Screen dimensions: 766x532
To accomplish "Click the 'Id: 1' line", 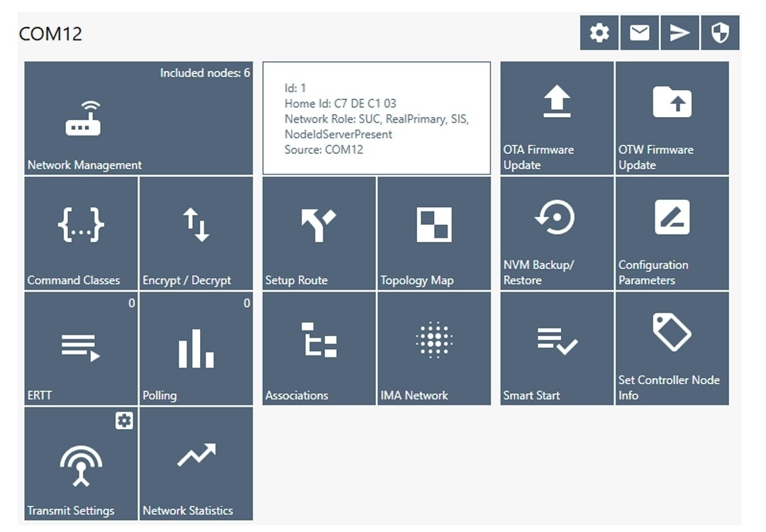I will coord(295,88).
